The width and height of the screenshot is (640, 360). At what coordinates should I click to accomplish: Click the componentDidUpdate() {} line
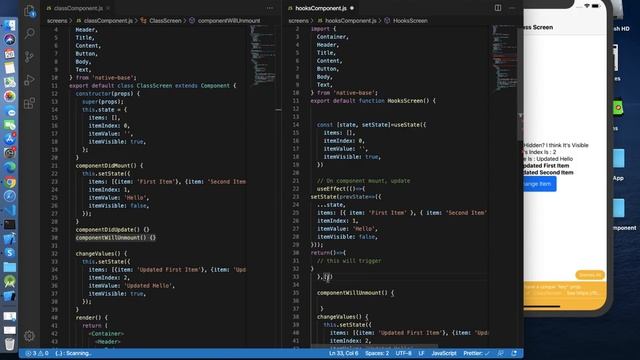tap(112, 229)
